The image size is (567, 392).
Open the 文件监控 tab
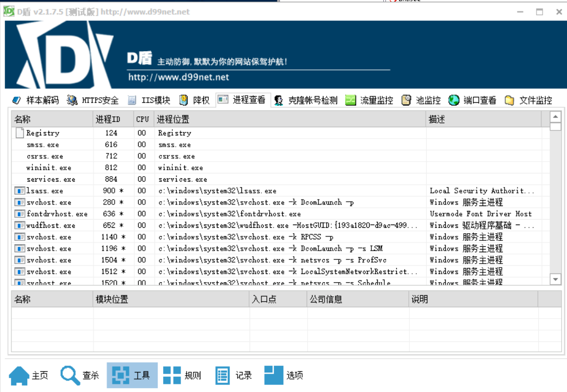528,100
